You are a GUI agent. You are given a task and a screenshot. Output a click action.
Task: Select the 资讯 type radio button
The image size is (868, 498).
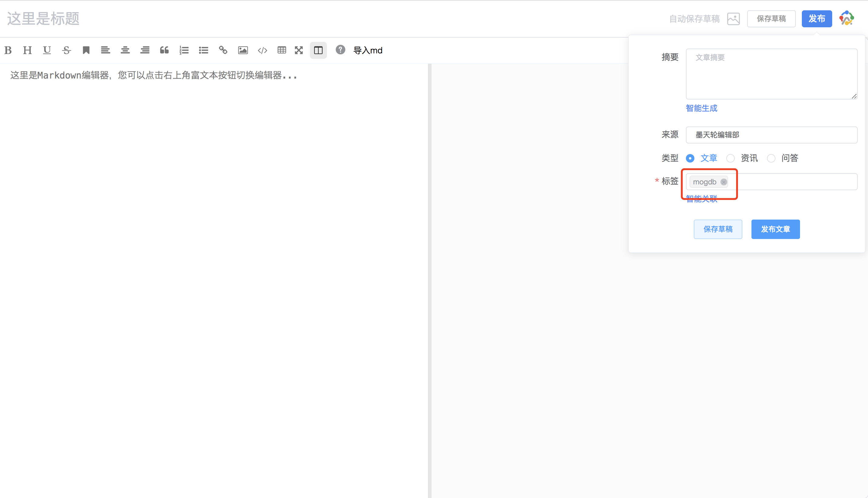pyautogui.click(x=731, y=158)
